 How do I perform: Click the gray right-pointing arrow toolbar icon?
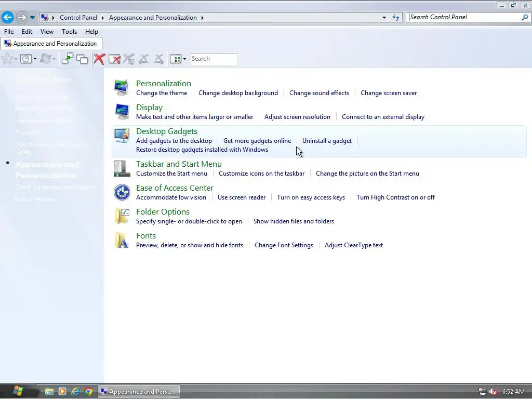tap(158, 59)
